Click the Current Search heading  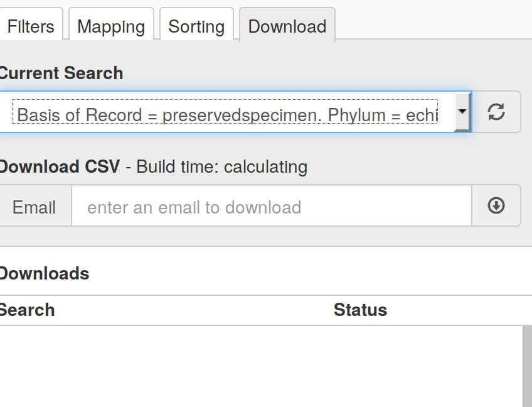[x=61, y=73]
